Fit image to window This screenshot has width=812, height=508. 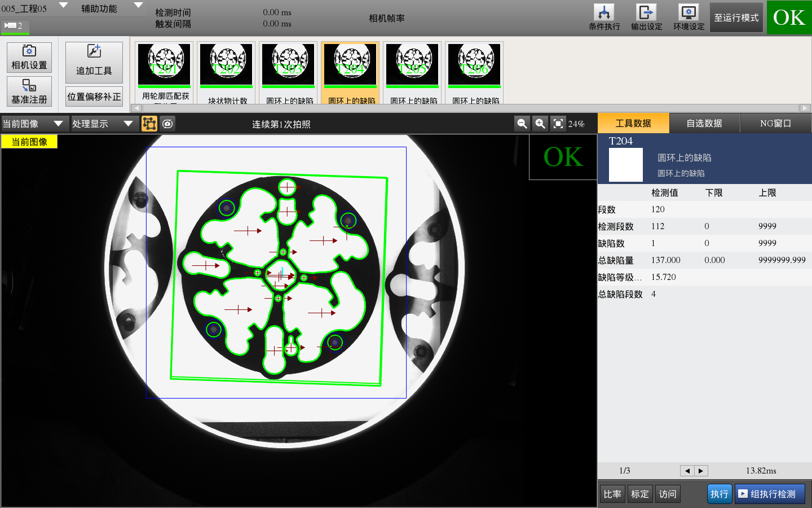558,124
